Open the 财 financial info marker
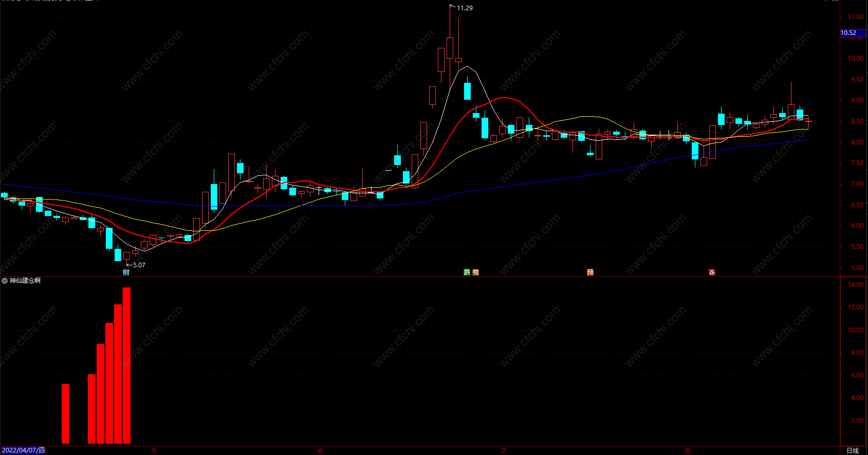Viewport: 868px width, 455px height. [126, 272]
